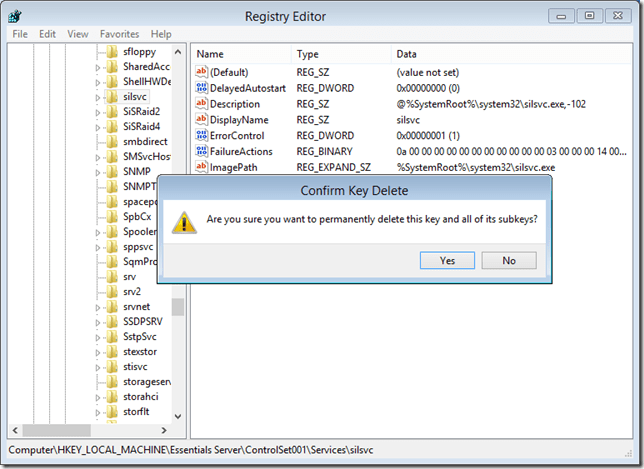Screen dimensions: 644x469
Task: Confirm key deletion with Yes
Action: 447,260
